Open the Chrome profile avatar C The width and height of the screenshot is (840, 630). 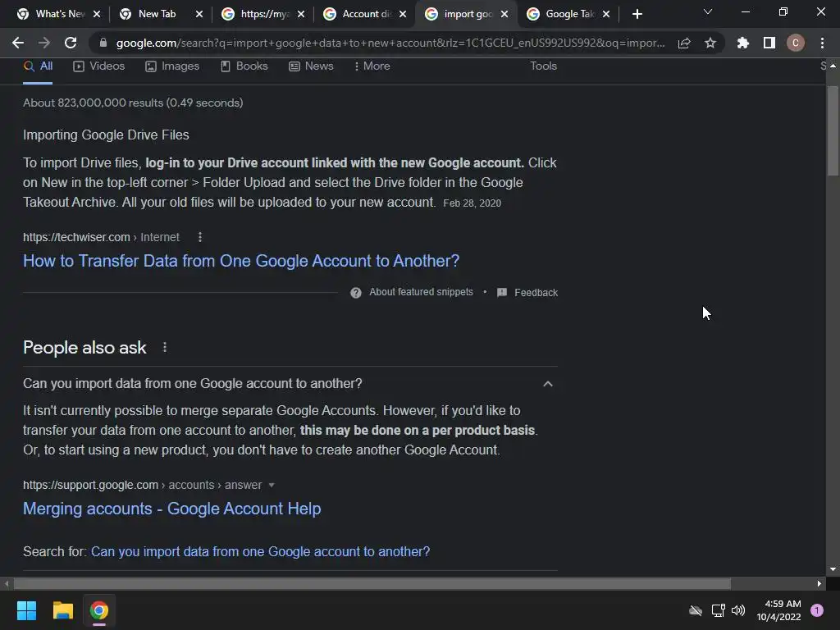[796, 43]
